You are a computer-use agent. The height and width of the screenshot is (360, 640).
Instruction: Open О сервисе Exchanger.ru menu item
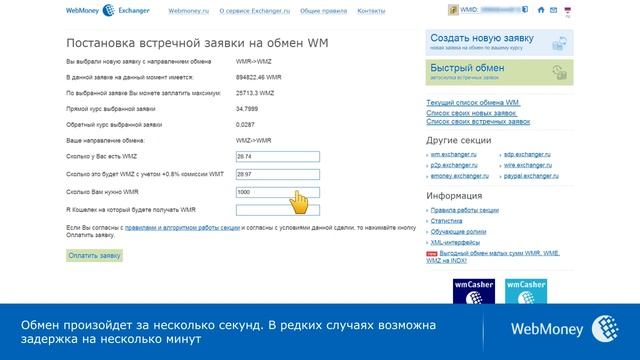tap(255, 11)
